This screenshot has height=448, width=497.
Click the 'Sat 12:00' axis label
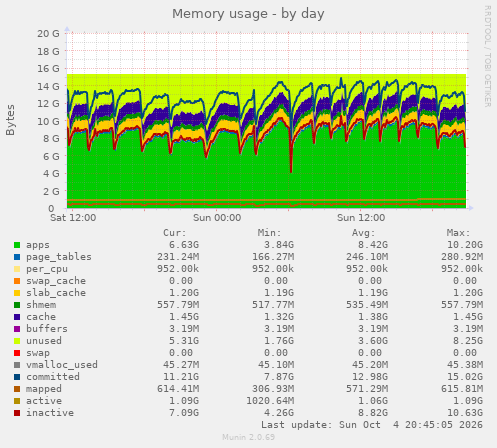(x=73, y=218)
